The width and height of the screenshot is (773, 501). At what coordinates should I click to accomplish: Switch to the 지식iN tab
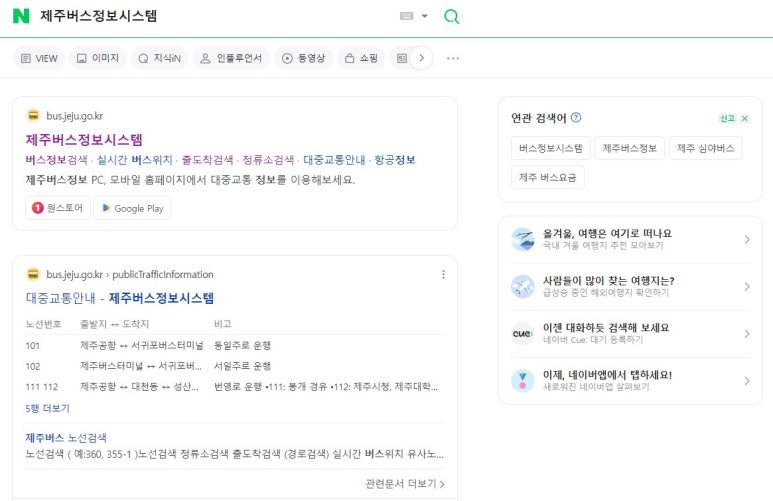159,58
